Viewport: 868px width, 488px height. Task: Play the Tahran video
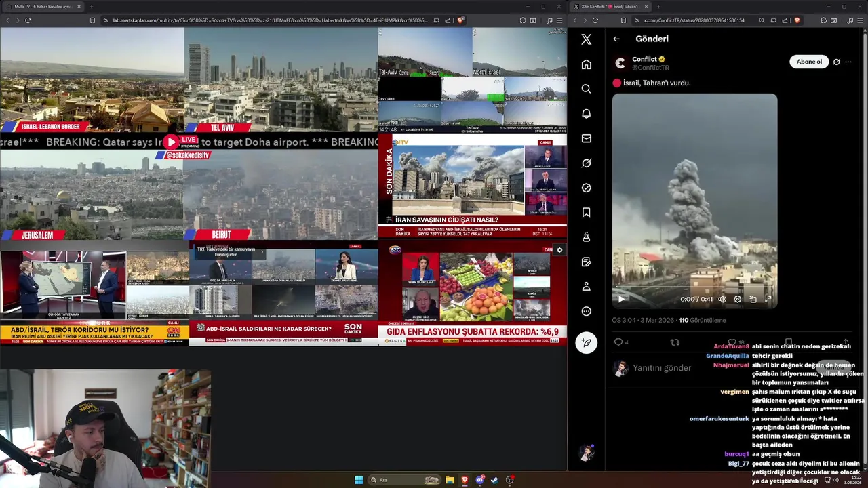(x=620, y=299)
